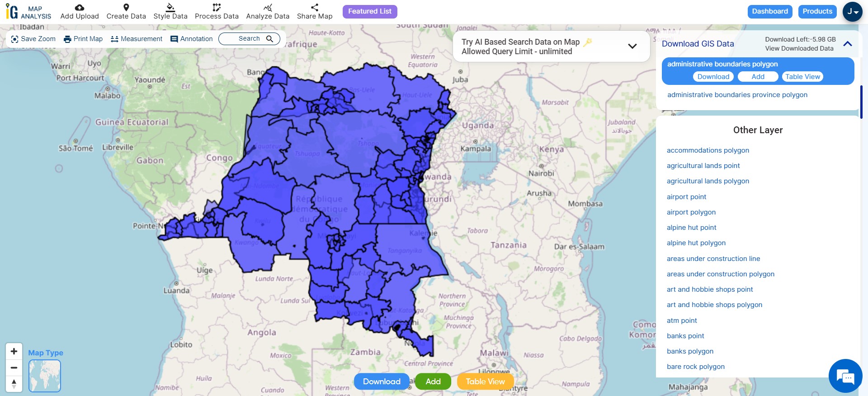The width and height of the screenshot is (868, 396).
Task: Click Add in administrative boundaries polygon card
Action: click(x=758, y=77)
